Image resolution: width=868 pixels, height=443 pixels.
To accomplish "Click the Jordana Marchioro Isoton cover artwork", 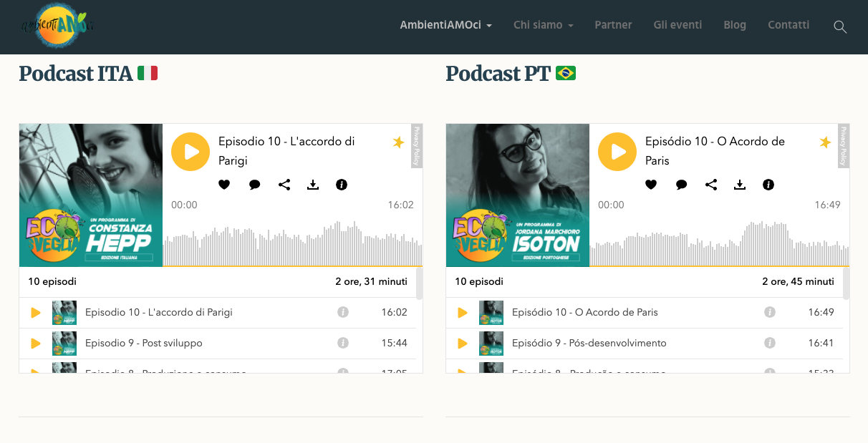I will pyautogui.click(x=518, y=195).
